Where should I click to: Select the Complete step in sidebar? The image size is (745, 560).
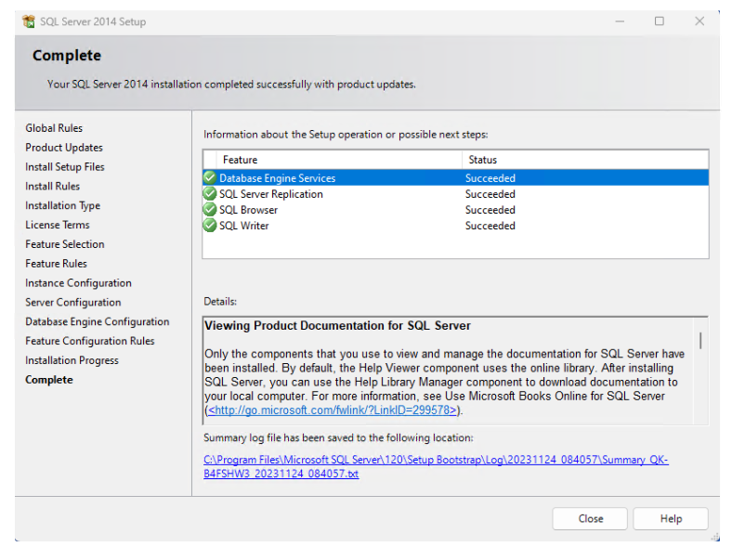[x=49, y=380]
